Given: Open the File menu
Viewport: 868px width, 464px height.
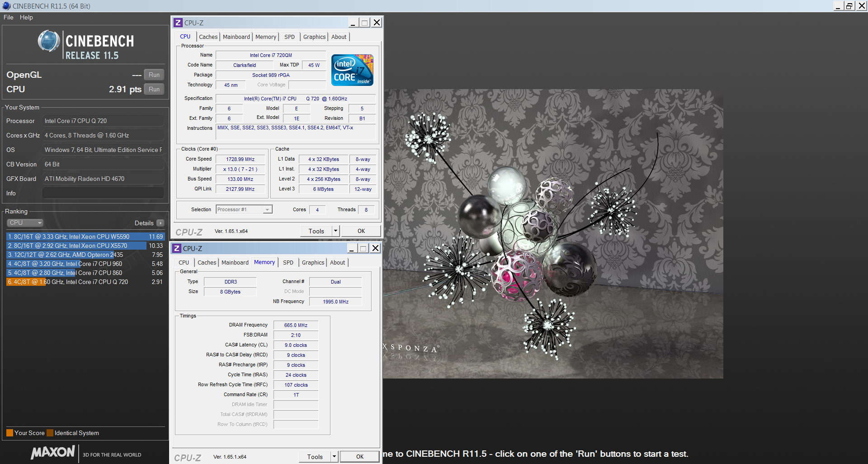Looking at the screenshot, I should [9, 17].
